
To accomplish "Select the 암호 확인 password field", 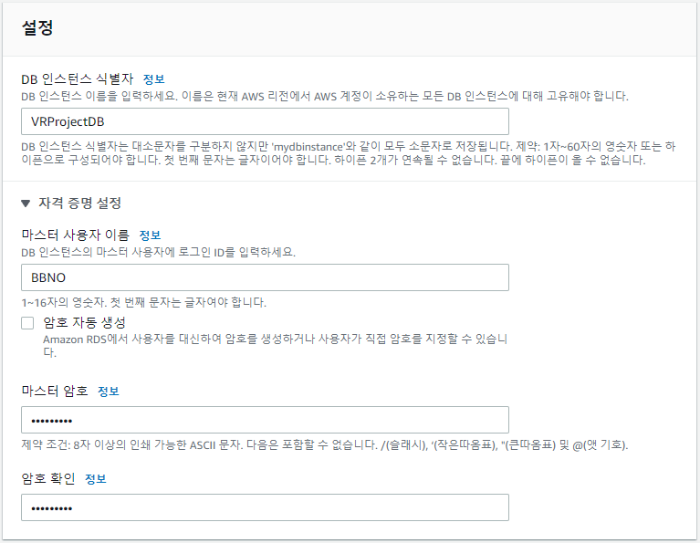I will click(265, 507).
